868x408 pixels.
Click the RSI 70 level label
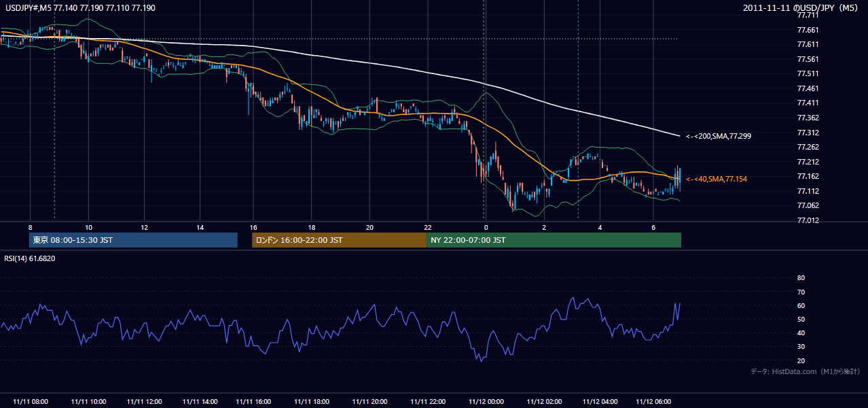tap(801, 292)
